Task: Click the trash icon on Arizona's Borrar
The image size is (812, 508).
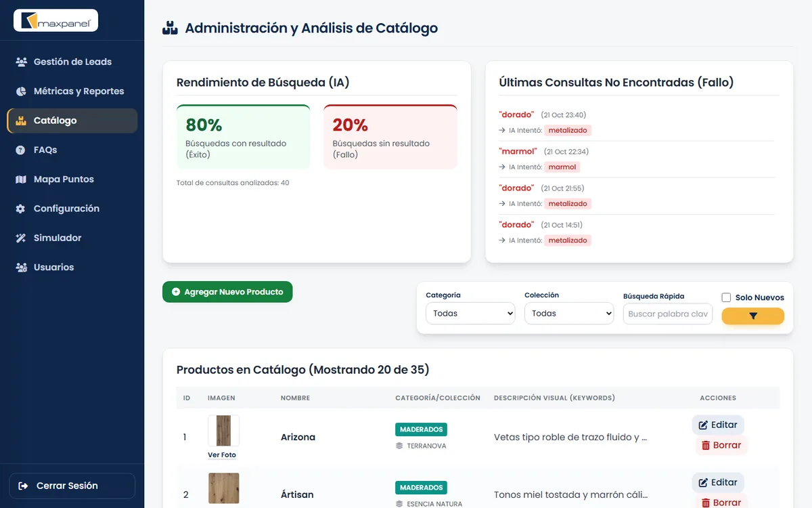Action: click(x=706, y=446)
